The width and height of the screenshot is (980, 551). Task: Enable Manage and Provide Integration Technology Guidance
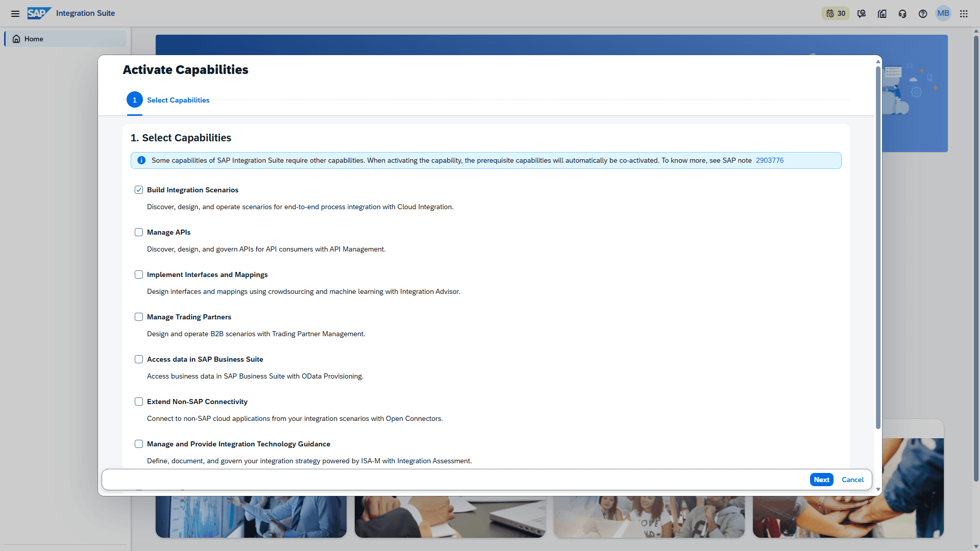[x=139, y=444]
